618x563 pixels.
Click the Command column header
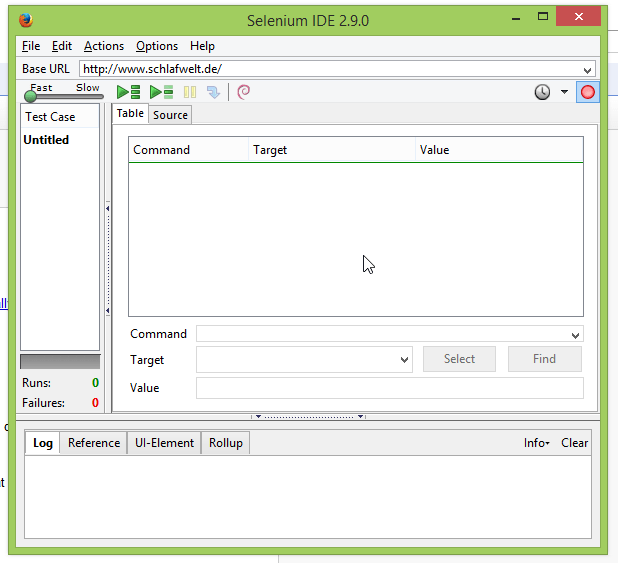[x=188, y=150]
